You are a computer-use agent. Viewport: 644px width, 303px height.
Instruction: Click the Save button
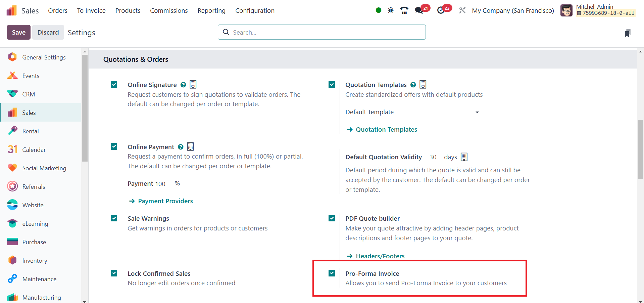19,32
